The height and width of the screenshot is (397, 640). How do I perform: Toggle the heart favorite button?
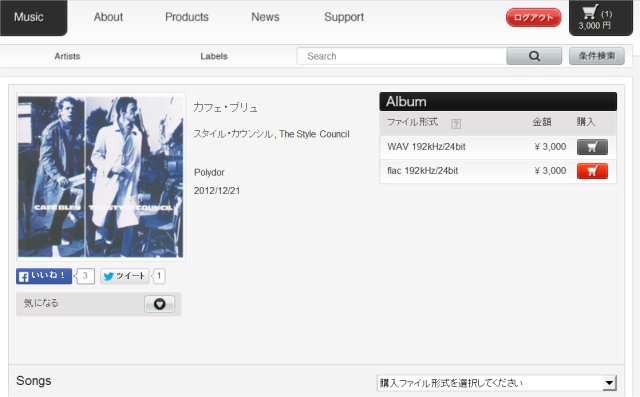pos(160,304)
